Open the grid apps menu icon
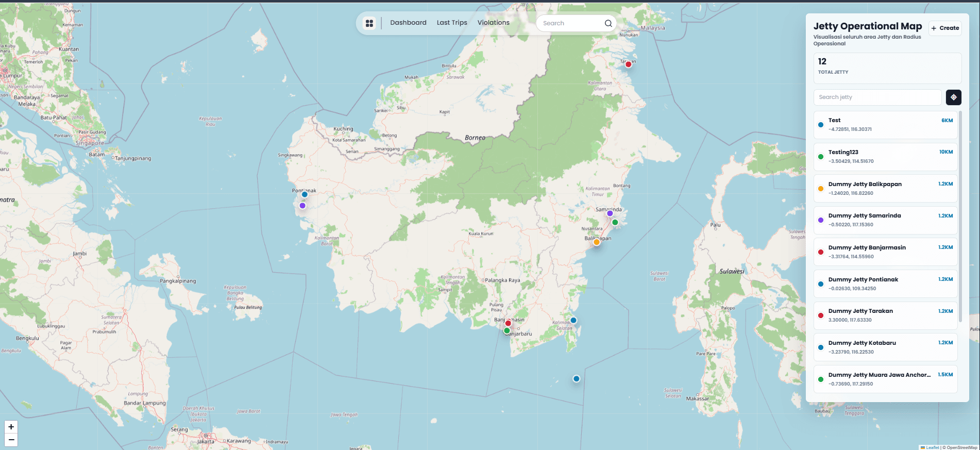Viewport: 980px width, 450px height. [x=369, y=23]
